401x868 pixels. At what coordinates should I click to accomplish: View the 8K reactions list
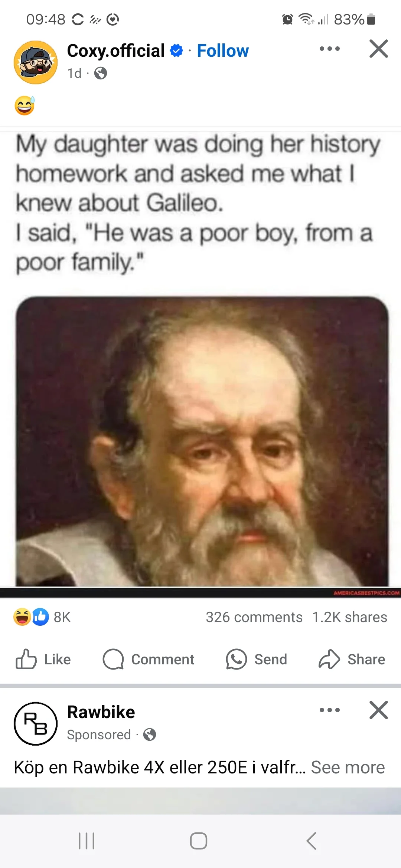point(42,617)
